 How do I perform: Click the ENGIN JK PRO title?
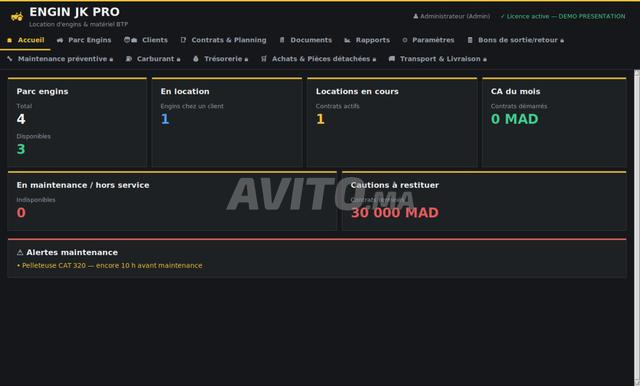coord(74,12)
